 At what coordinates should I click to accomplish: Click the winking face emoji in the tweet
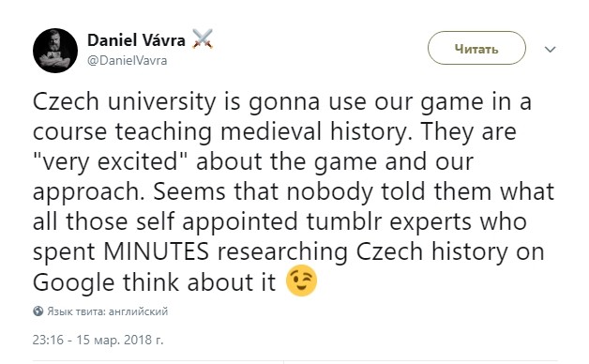[x=301, y=281]
